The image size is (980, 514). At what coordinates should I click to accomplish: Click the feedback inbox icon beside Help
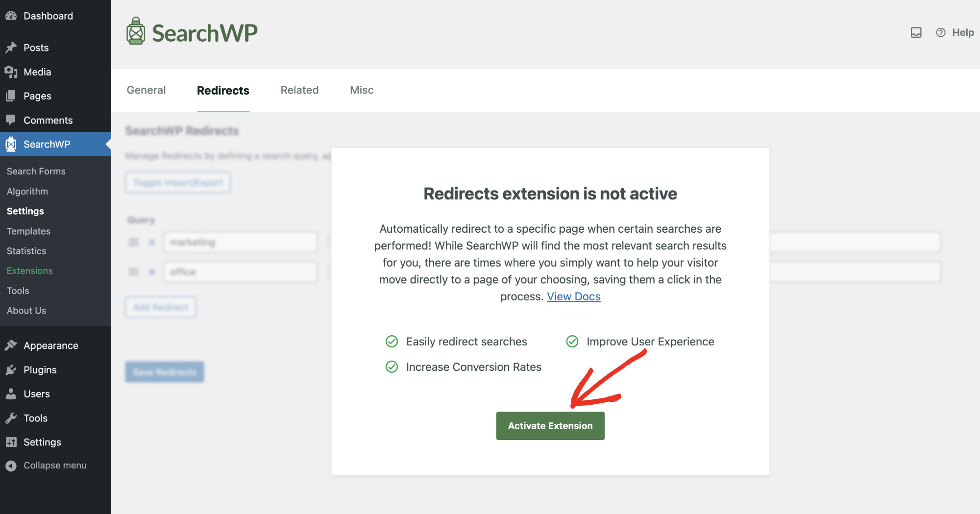(916, 32)
